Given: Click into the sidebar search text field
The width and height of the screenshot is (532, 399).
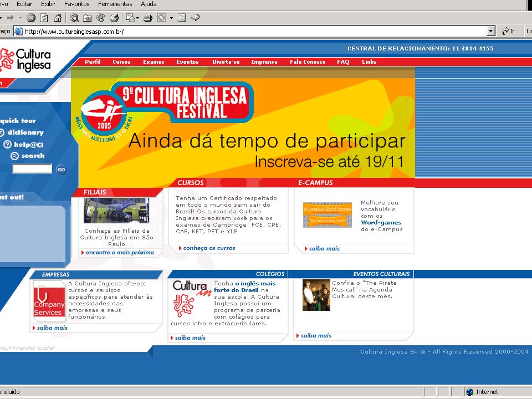Looking at the screenshot, I should (x=32, y=168).
